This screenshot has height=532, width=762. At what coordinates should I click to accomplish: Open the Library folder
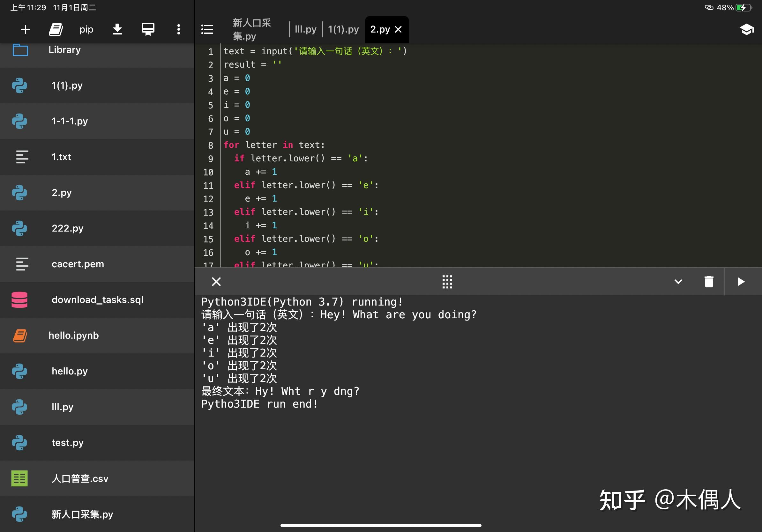tap(97, 50)
